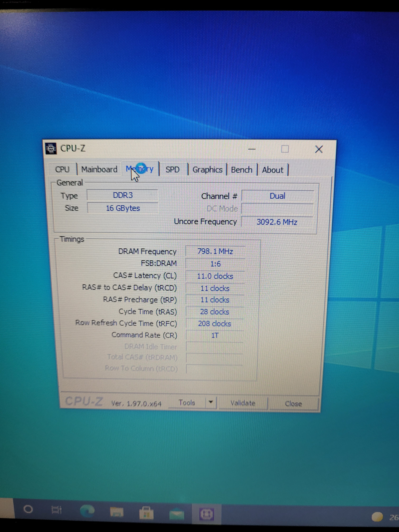Click the Validate button
This screenshot has width=399, height=532.
coord(243,403)
